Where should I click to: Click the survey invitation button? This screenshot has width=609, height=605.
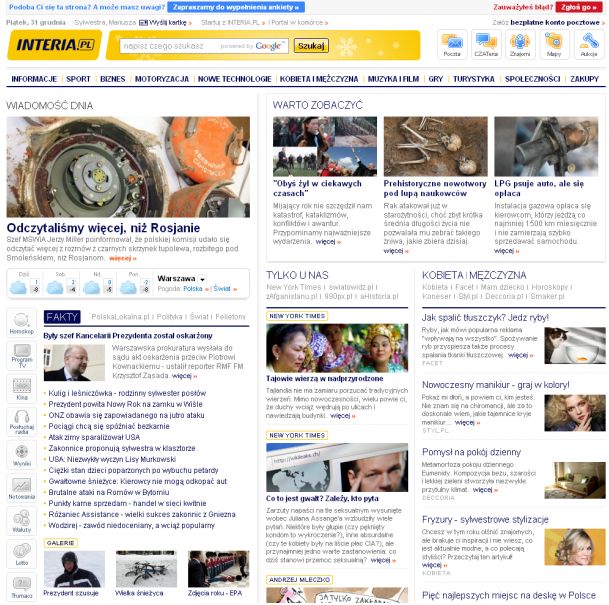pyautogui.click(x=236, y=7)
